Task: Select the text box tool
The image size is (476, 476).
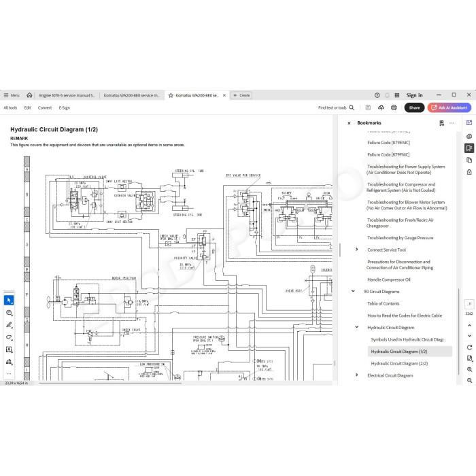Action: [9, 350]
